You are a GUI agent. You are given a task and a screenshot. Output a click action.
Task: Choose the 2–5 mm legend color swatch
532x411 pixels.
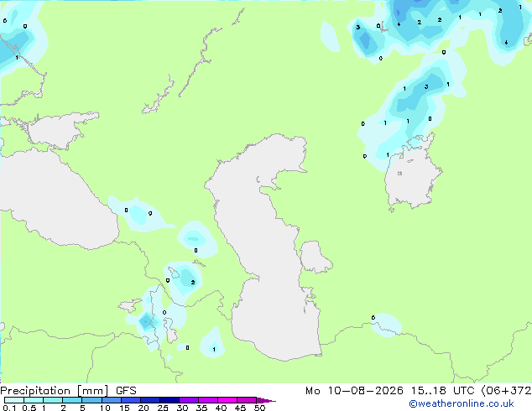coord(72,400)
